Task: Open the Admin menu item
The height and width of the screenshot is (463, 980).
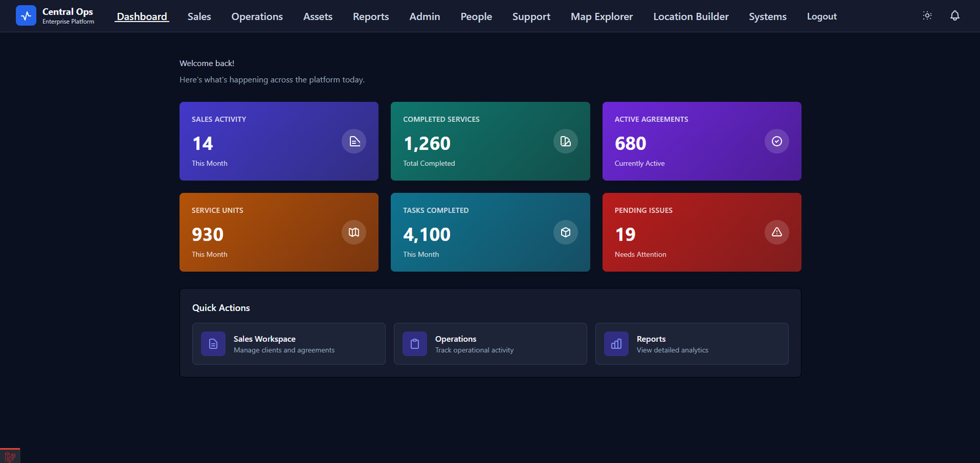Action: point(424,17)
